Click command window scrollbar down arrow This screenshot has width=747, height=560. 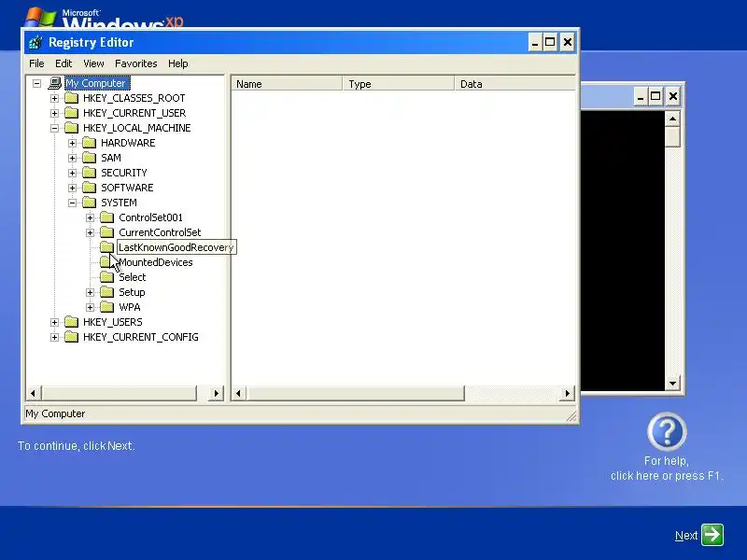pos(672,384)
